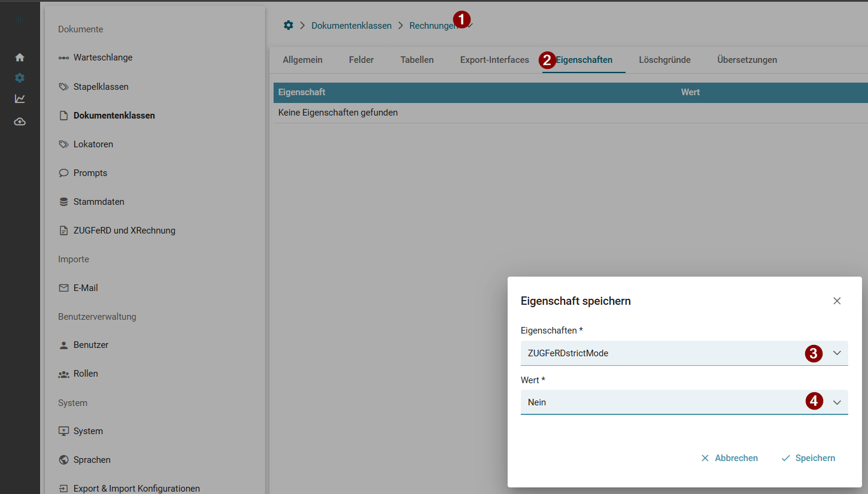868x494 pixels.
Task: Click the Speichern button
Action: tap(808, 458)
